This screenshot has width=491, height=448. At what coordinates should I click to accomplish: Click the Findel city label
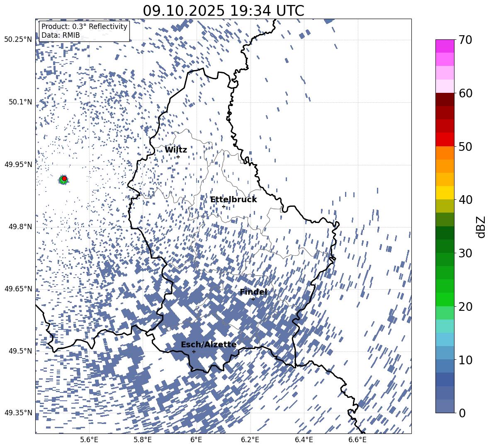click(253, 292)
